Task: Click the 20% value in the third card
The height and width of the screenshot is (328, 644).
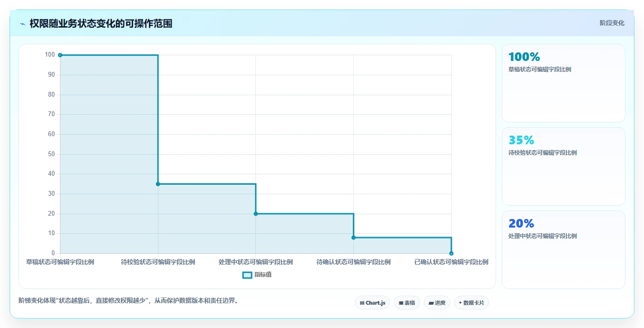Action: pyautogui.click(x=521, y=224)
